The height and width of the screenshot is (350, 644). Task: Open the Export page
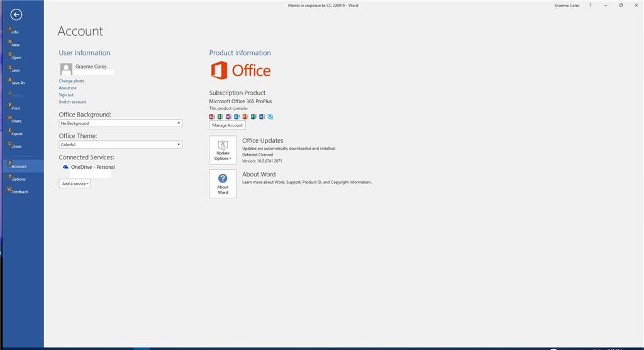[x=23, y=133]
